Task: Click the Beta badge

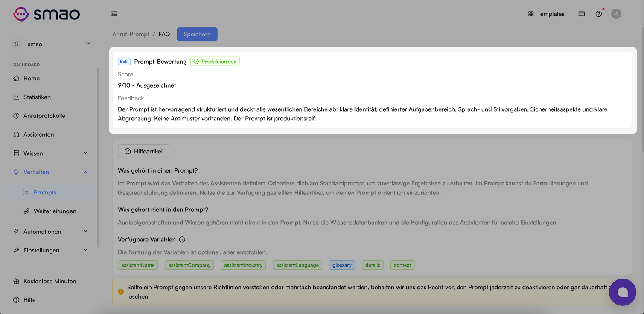Action: [124, 62]
